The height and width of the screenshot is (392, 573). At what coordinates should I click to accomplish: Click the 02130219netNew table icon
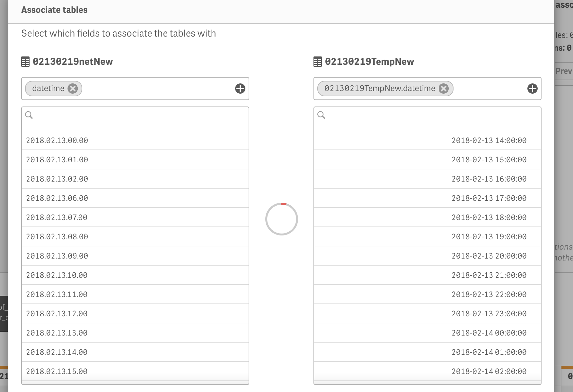pos(25,62)
